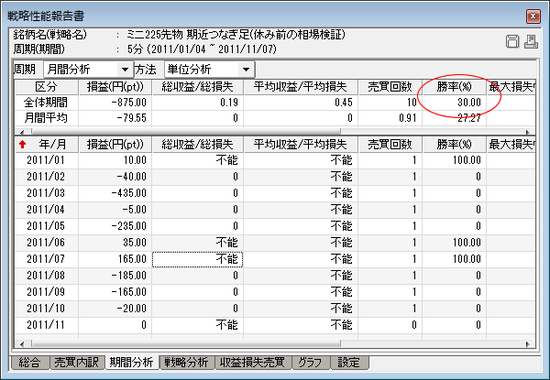
Task: Click the red sort arrow by 年/月
Action: pos(23,144)
